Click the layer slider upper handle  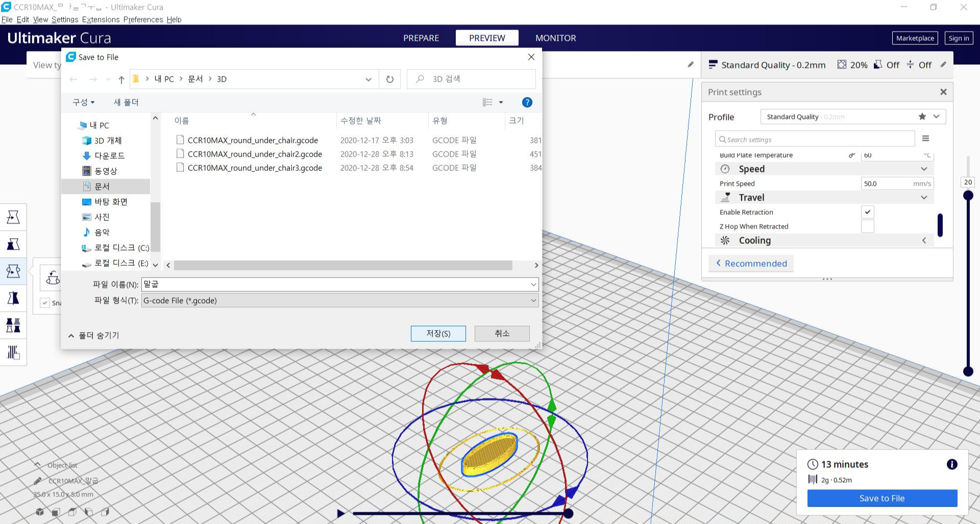968,195
